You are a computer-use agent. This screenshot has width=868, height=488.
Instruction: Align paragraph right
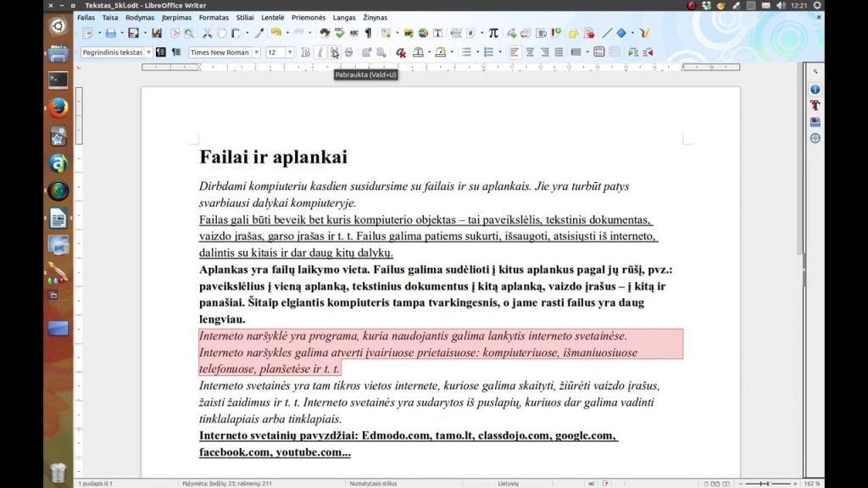pyautogui.click(x=545, y=53)
